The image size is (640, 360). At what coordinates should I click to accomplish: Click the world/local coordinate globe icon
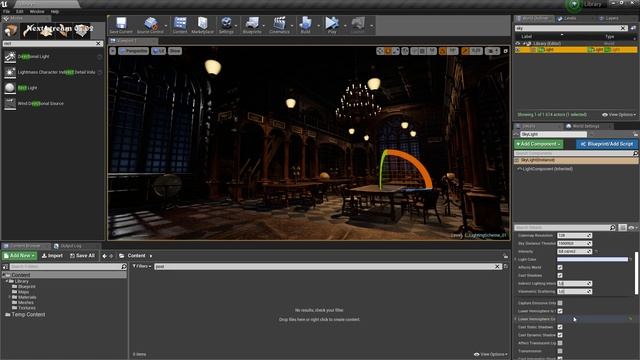[x=405, y=51]
